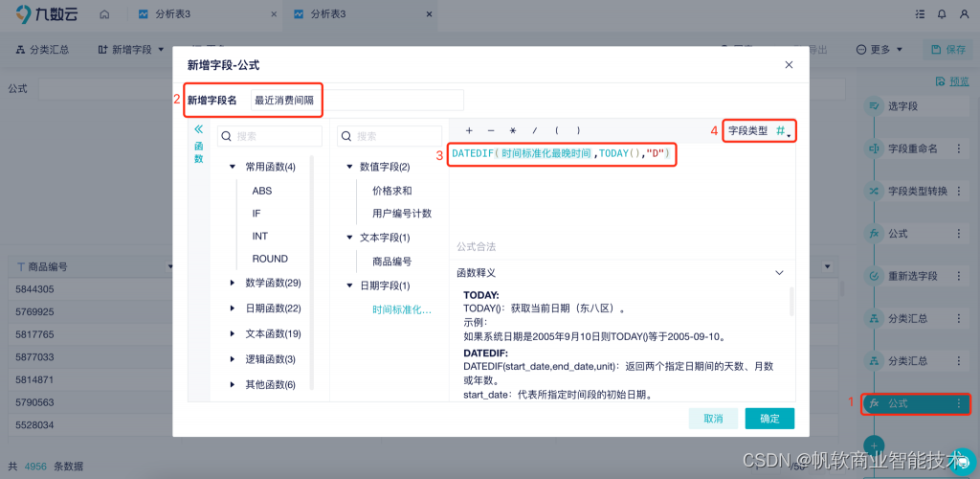Expand the 数学函数(29) group

click(233, 284)
